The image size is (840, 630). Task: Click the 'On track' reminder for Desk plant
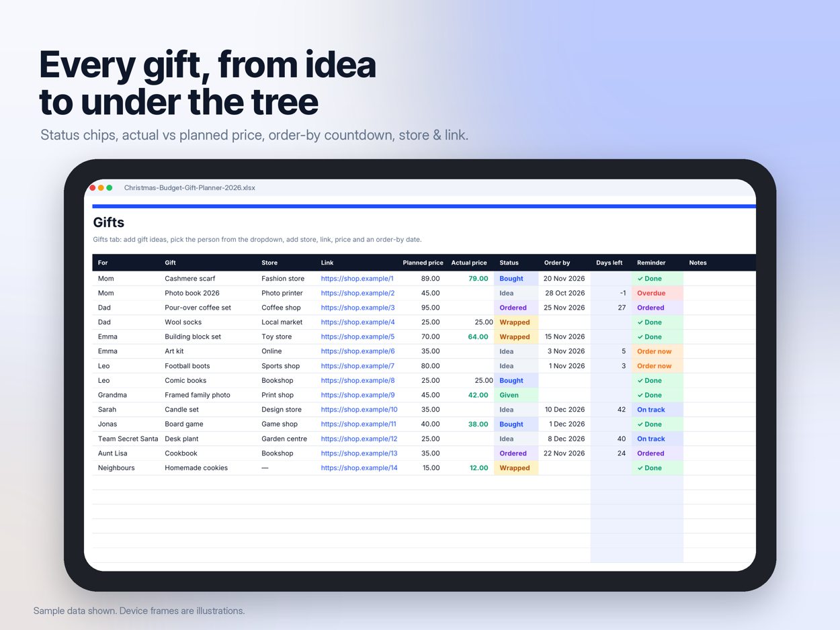[657, 439]
